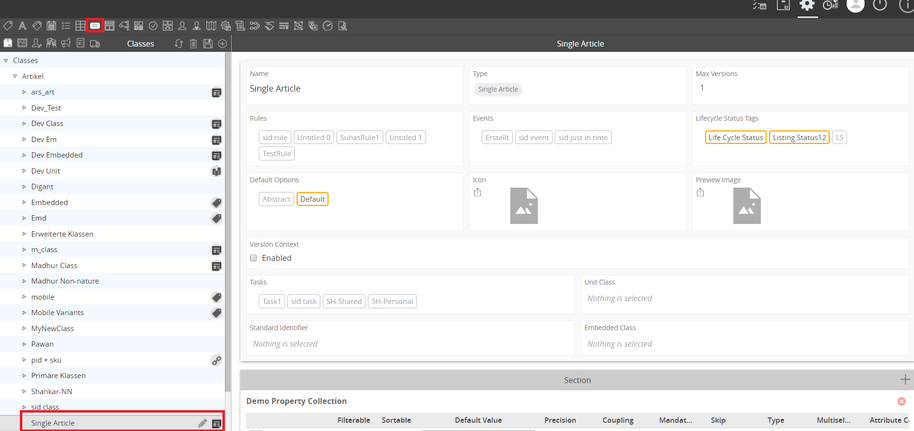914x431 pixels.
Task: Click the TestRule rule chip
Action: 277,153
